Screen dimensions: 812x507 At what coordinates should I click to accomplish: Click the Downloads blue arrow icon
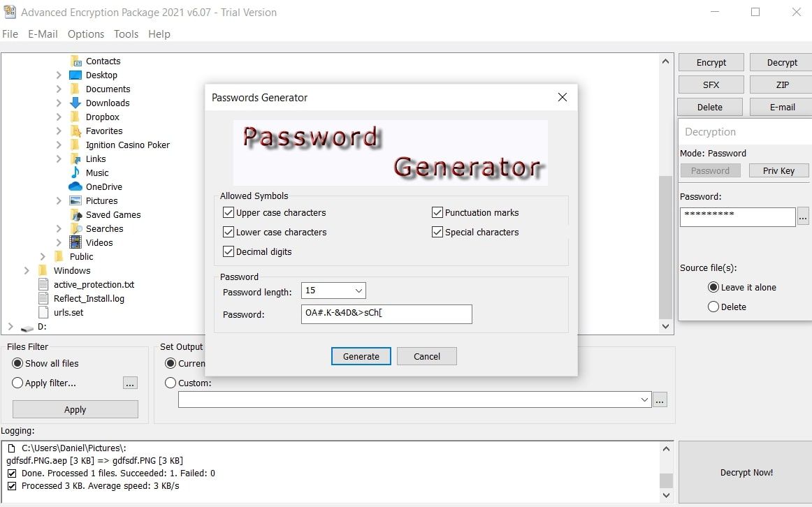pyautogui.click(x=75, y=103)
